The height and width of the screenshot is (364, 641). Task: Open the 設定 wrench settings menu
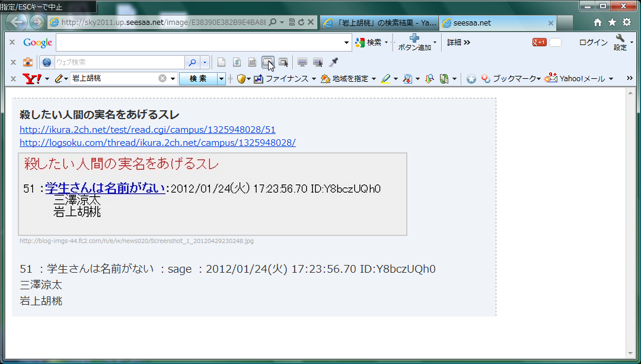click(x=621, y=43)
